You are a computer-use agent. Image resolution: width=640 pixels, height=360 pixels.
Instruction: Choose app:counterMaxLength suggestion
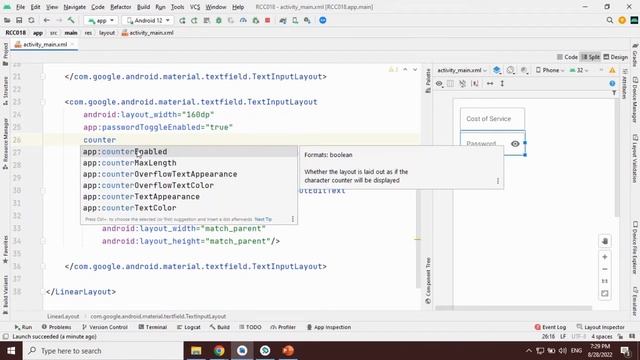coord(189,163)
